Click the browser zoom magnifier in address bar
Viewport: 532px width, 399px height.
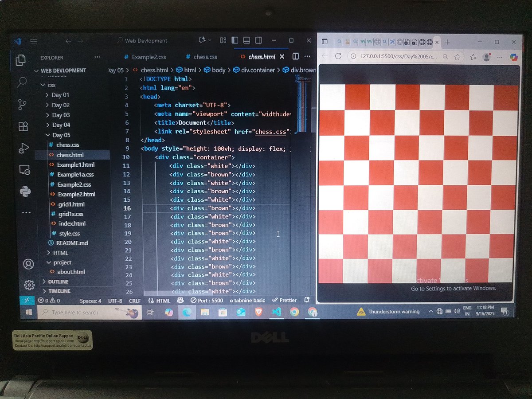[445, 57]
